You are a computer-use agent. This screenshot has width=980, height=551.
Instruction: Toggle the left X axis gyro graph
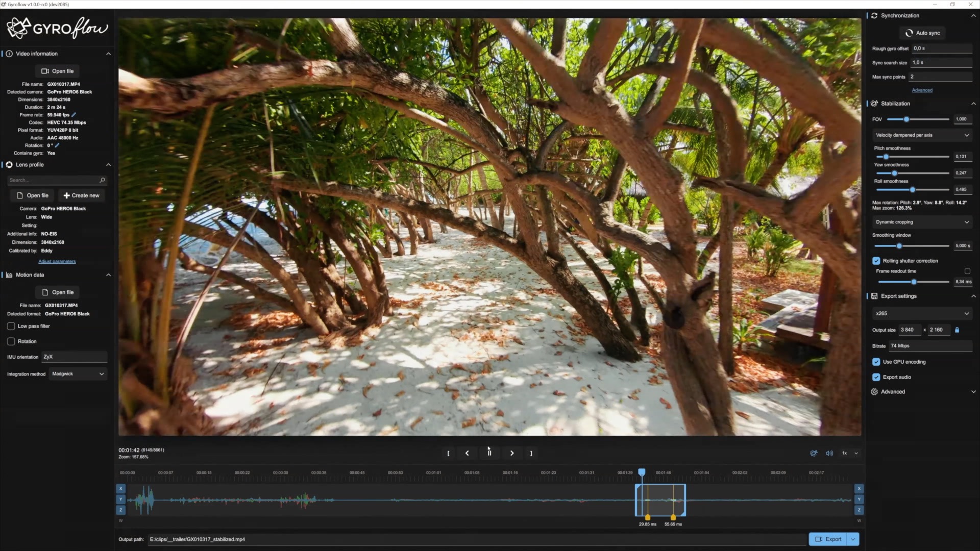121,489
